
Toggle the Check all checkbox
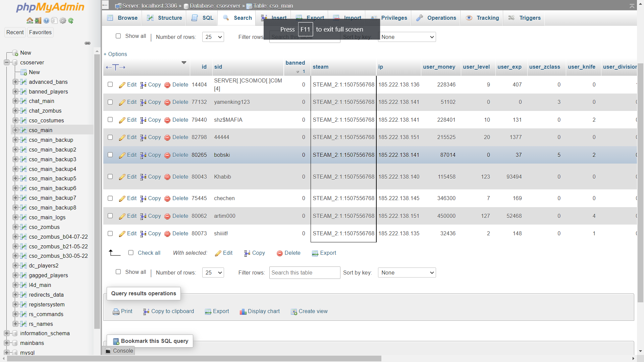131,253
